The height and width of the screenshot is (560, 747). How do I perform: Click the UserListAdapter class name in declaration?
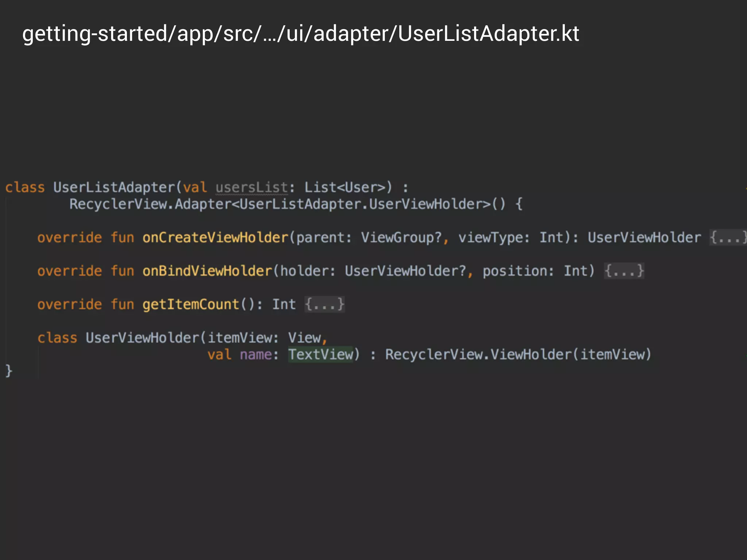pos(115,187)
